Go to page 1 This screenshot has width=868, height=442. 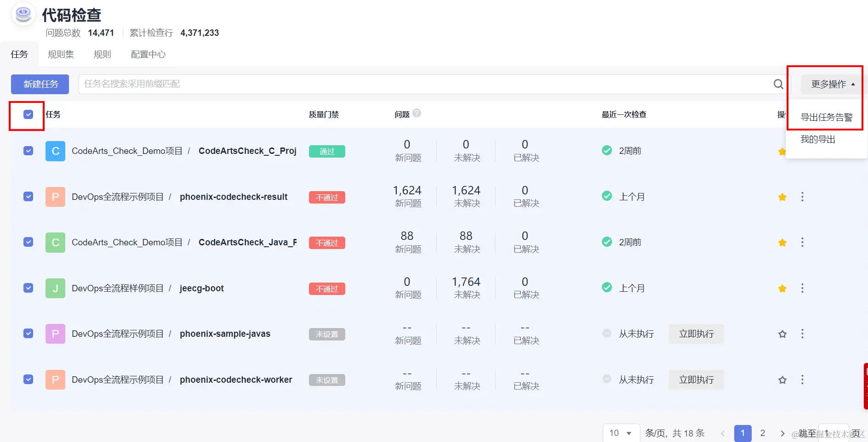click(742, 433)
